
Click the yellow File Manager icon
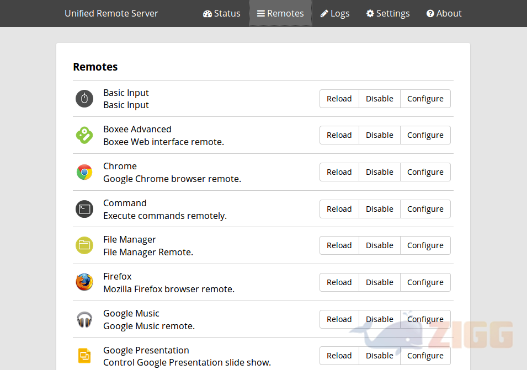pyautogui.click(x=84, y=245)
